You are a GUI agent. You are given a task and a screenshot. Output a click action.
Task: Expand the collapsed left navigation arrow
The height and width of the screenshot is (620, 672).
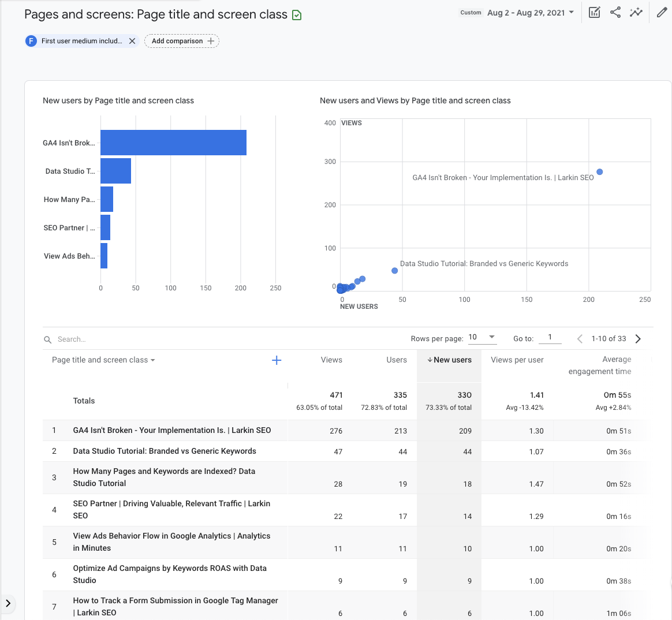tap(8, 603)
